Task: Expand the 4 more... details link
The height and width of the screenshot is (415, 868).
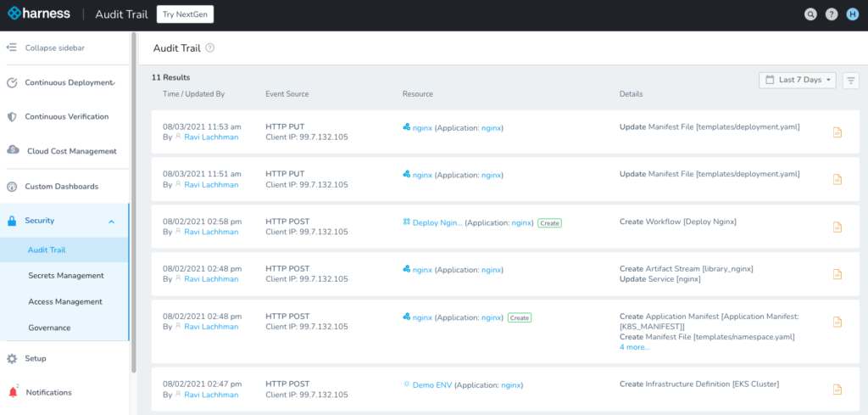Action: [635, 347]
